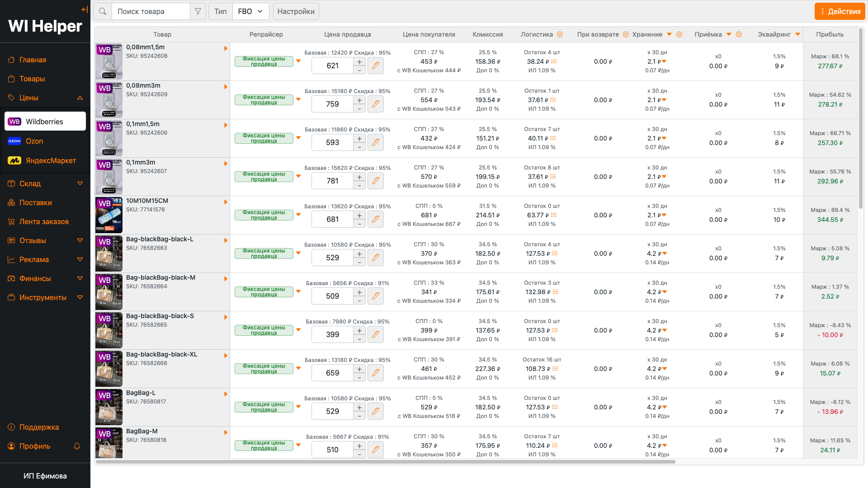Click the notification bell near Профиль
868x488 pixels.
(77, 446)
